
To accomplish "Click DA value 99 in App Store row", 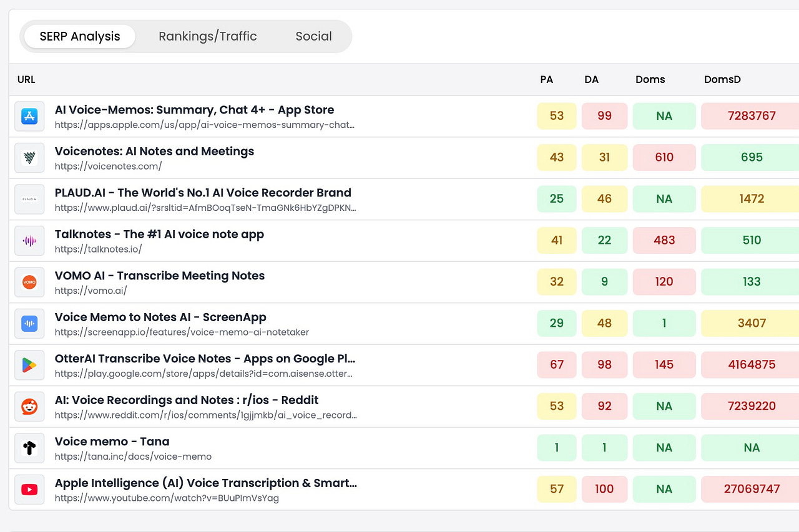I will 604,116.
